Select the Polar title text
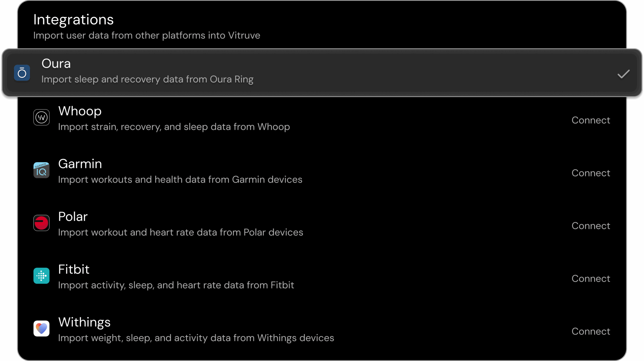 tap(73, 217)
